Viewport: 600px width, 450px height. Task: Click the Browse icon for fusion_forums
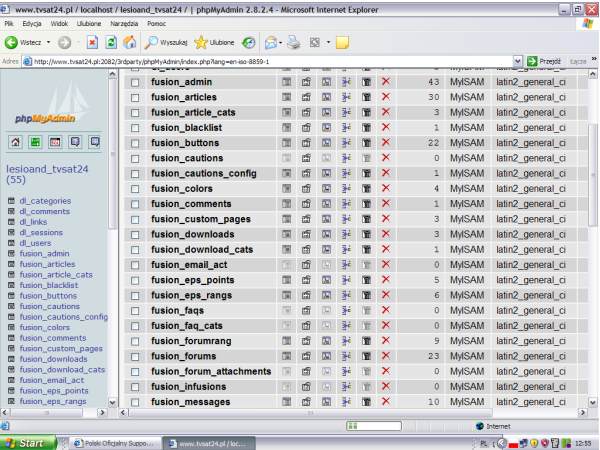(x=286, y=356)
